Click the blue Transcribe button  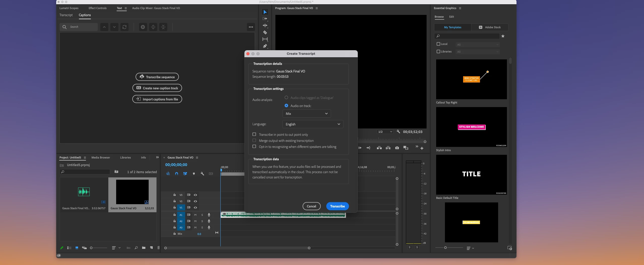(x=338, y=206)
